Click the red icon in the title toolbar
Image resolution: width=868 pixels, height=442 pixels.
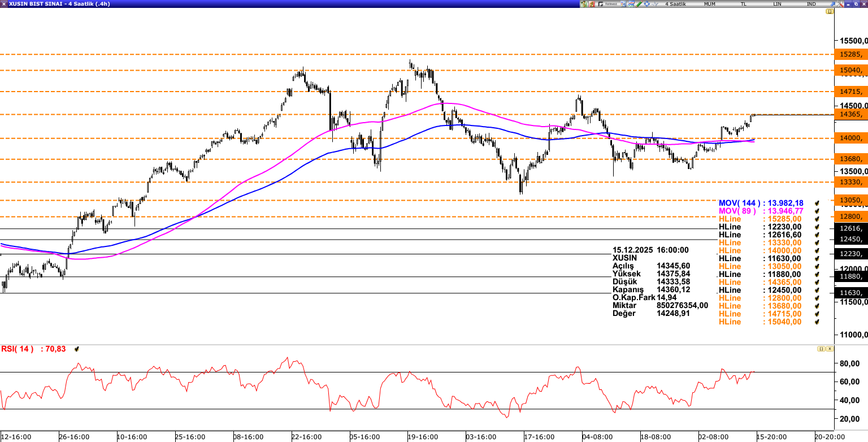pos(592,4)
